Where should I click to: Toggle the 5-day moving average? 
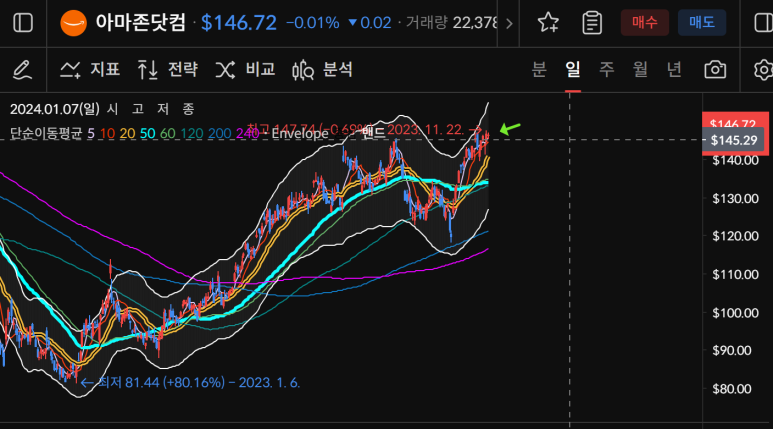91,133
